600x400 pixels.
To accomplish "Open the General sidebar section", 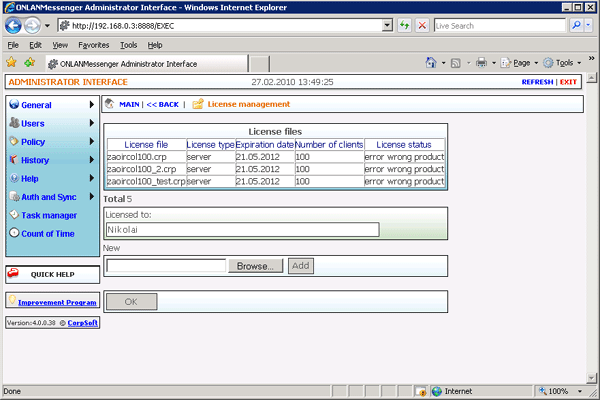I will click(36, 105).
